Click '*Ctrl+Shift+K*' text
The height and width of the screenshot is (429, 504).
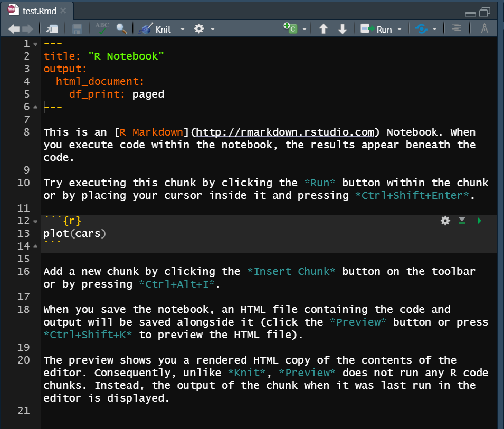coord(88,335)
